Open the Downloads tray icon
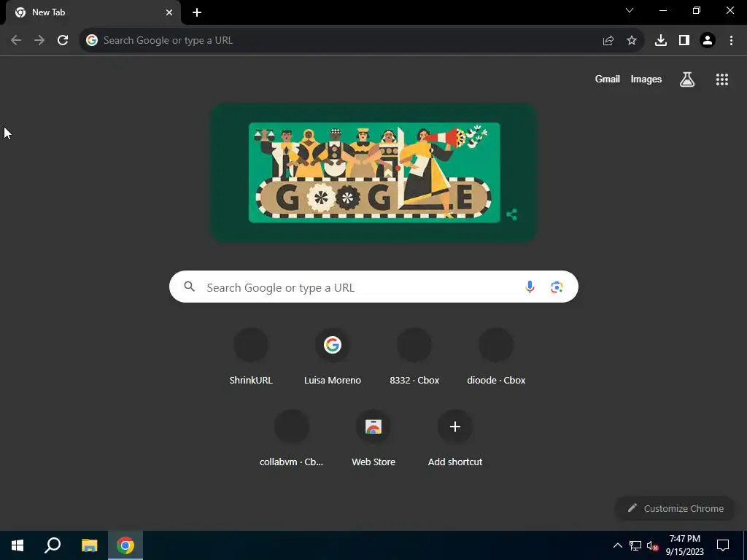The width and height of the screenshot is (747, 560). (661, 41)
